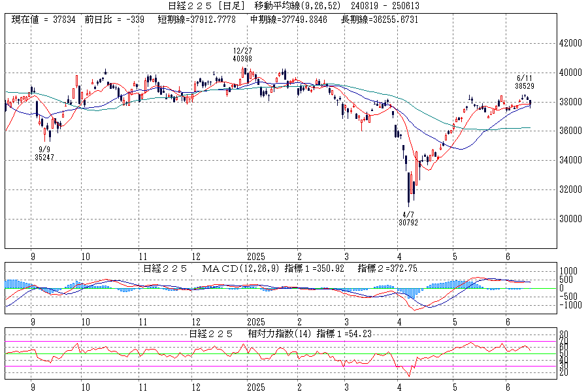The image size is (588, 392).
Task: Select the 6/11 high label of 38529
Action: (x=525, y=86)
